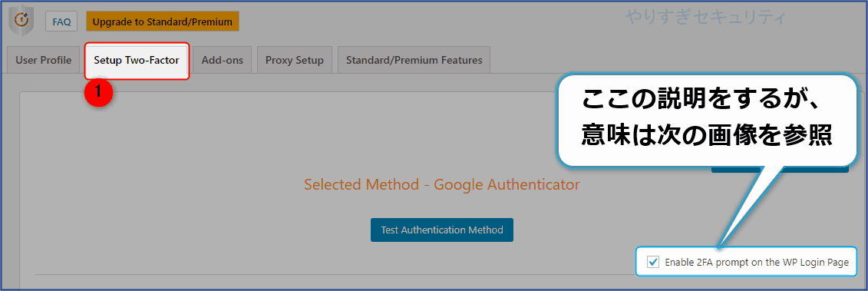Click the Selected Method - Google Authenticator heading
868x291 pixels.
tap(442, 184)
